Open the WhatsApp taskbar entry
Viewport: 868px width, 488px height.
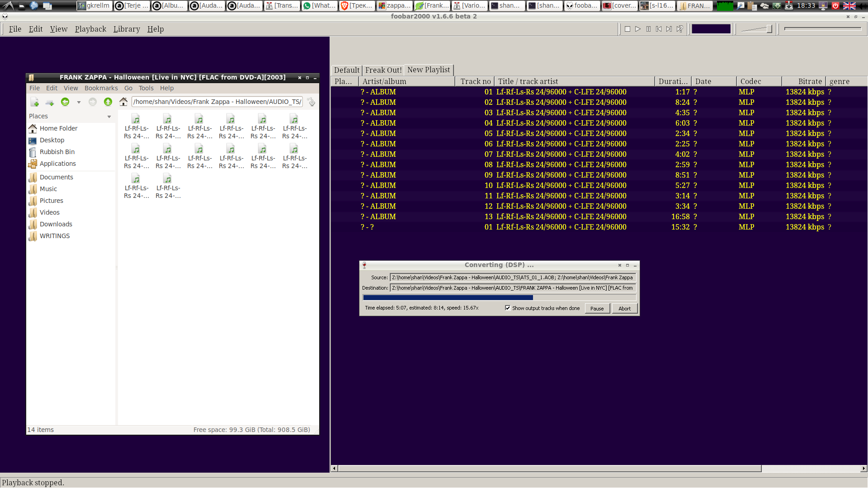tap(320, 6)
